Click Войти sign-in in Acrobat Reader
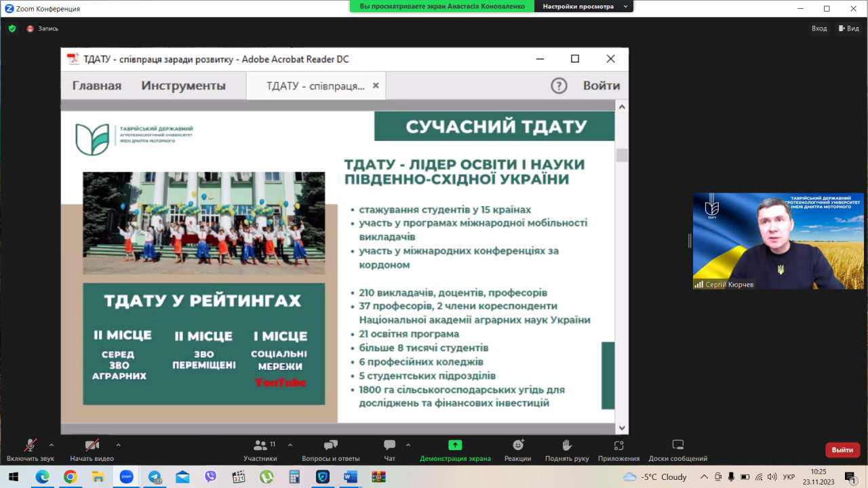The width and height of the screenshot is (868, 488). [x=601, y=85]
